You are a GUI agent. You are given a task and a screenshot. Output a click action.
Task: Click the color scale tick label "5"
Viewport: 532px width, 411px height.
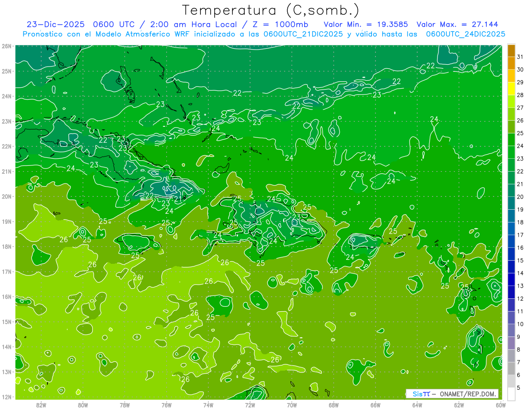coord(519,388)
